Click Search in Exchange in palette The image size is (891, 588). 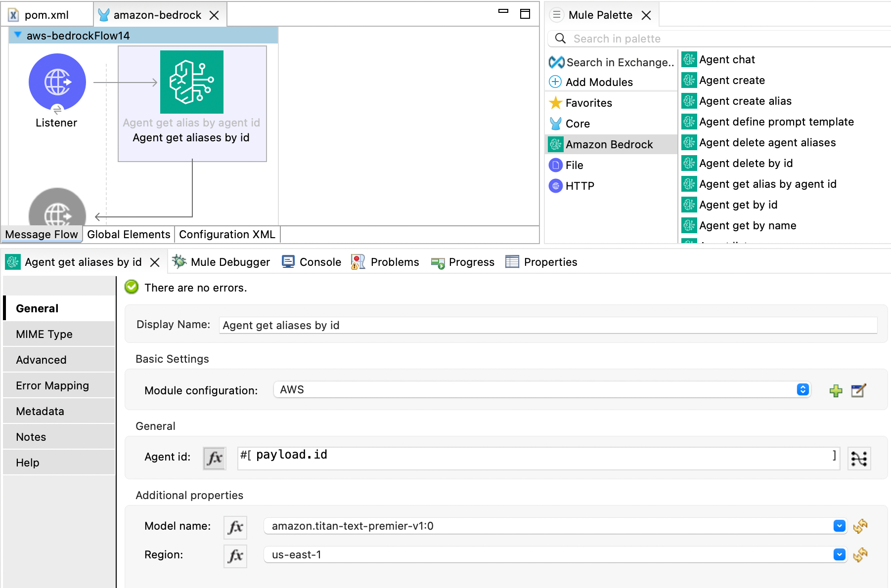(612, 62)
